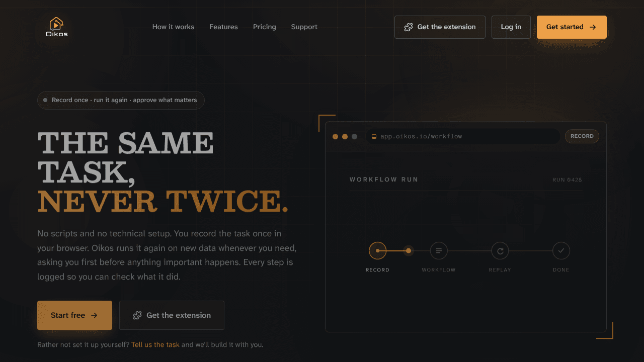The height and width of the screenshot is (362, 644).
Task: Open the How it works page
Action: tap(173, 27)
